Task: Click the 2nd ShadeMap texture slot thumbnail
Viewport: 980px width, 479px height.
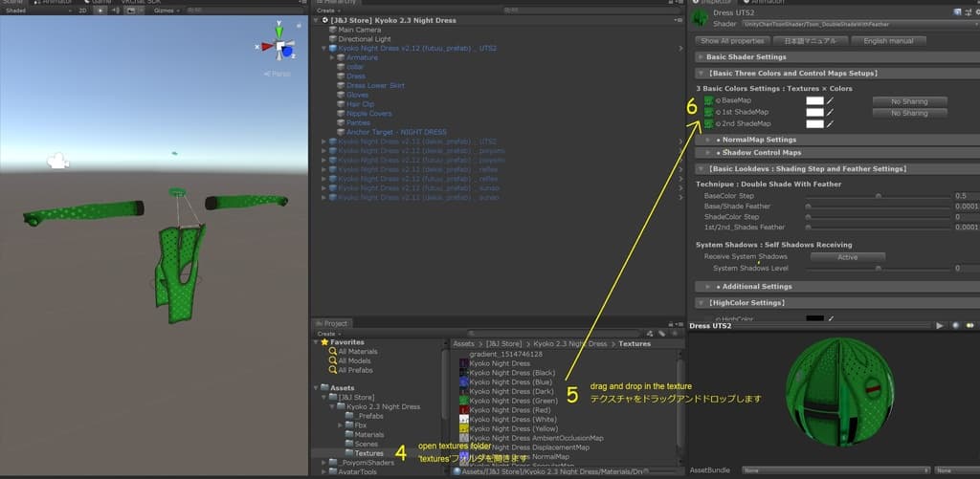Action: [708, 123]
